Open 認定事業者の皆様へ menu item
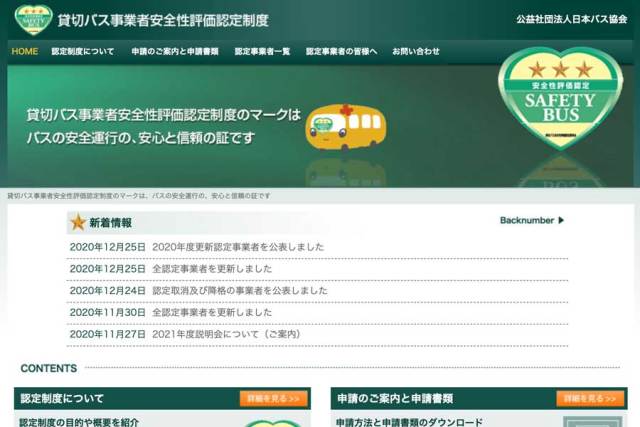The image size is (640, 427). (341, 51)
